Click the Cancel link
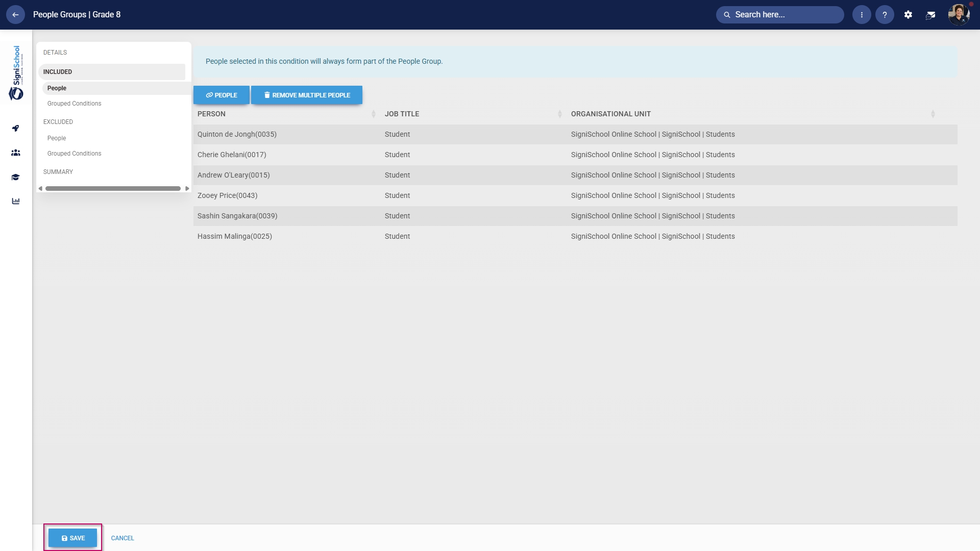980x551 pixels. [122, 538]
